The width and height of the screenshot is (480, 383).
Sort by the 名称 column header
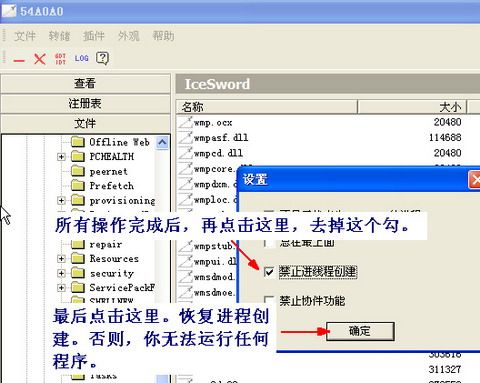267,107
